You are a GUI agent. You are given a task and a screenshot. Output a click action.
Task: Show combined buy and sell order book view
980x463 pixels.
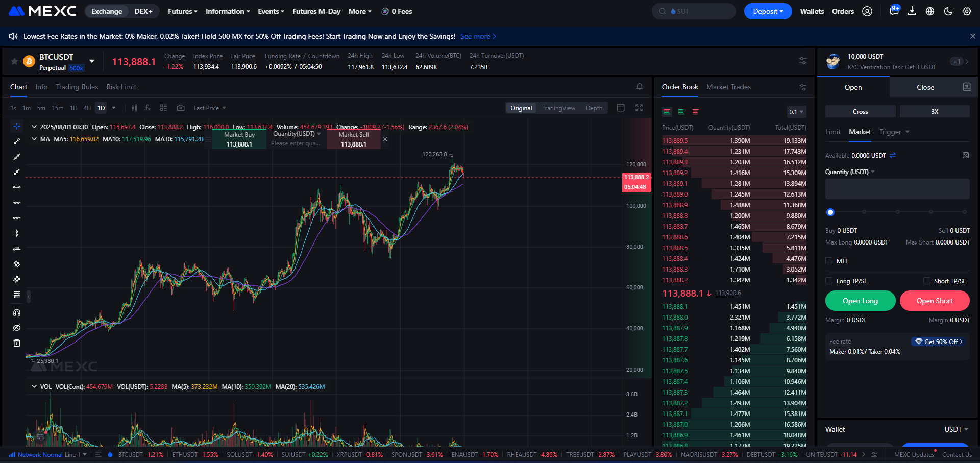tap(667, 112)
